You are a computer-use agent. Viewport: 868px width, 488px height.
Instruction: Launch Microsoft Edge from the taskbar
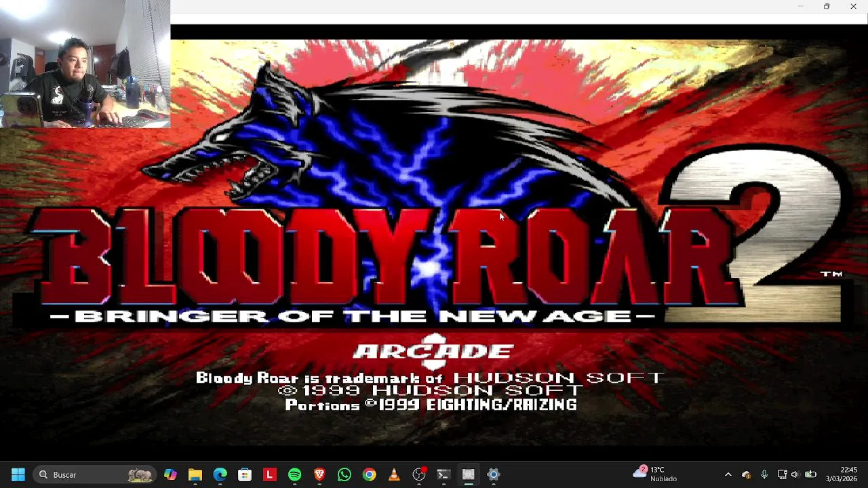[x=220, y=474]
